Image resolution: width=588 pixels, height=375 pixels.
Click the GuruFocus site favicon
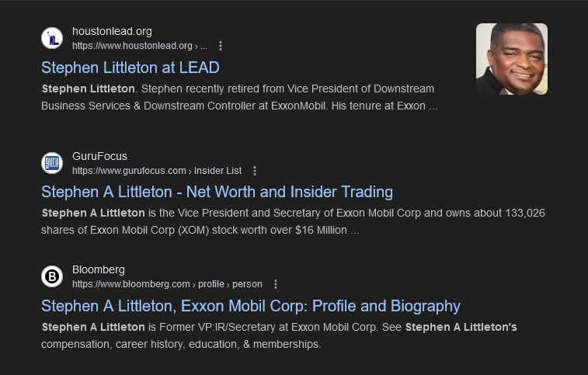pyautogui.click(x=52, y=163)
